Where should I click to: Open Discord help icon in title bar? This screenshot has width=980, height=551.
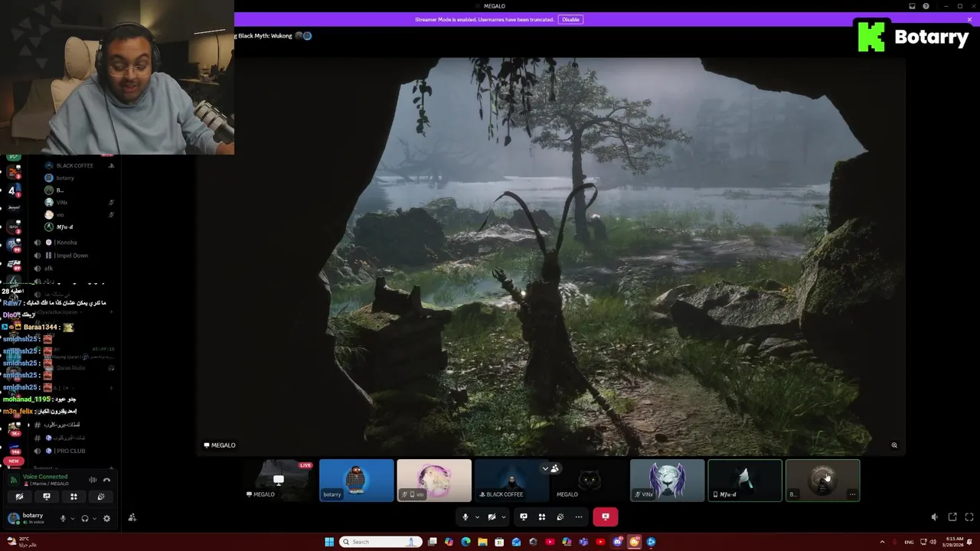[x=926, y=6]
